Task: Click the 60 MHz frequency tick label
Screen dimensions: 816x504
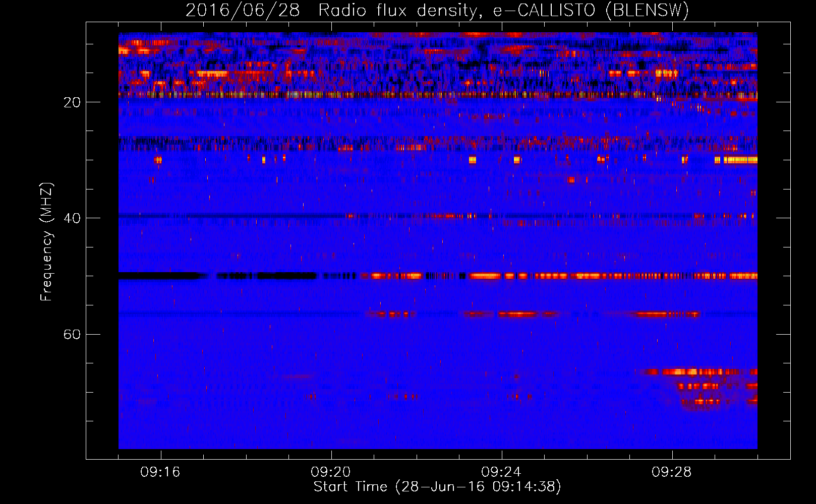Action: 72,335
